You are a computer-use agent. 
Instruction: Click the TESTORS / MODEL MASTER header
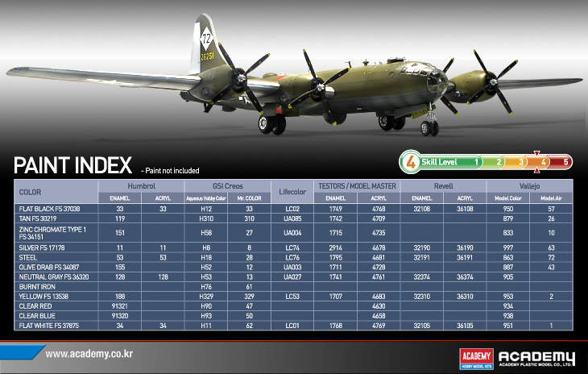pos(357,186)
